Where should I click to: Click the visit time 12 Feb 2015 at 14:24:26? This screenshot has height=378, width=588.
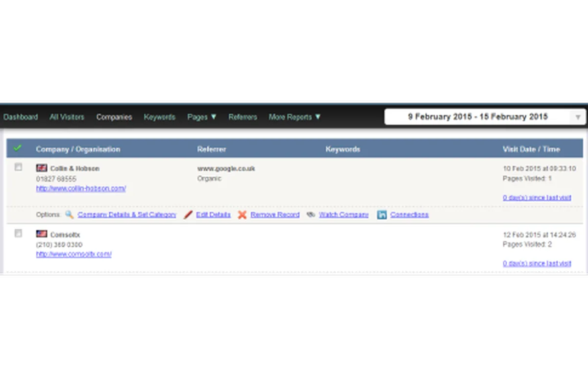(539, 235)
